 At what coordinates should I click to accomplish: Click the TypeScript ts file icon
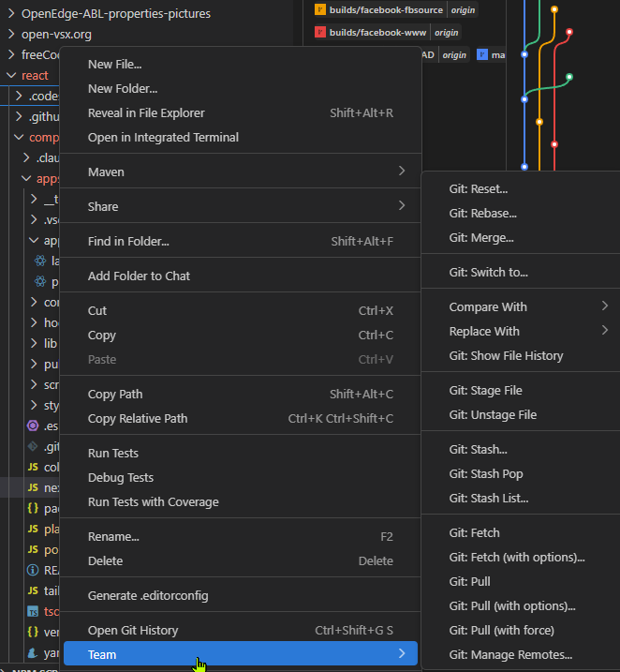(x=33, y=611)
